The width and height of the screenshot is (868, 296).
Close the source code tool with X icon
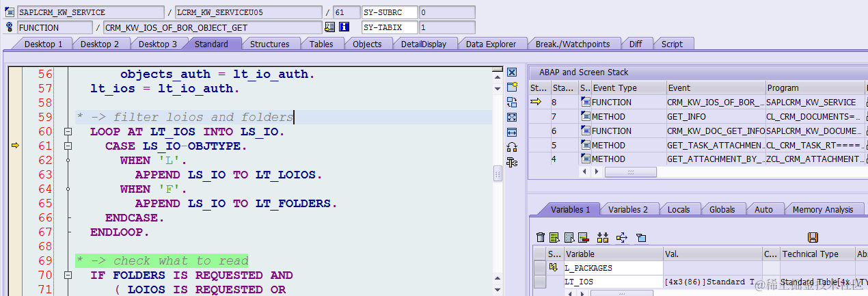click(512, 72)
